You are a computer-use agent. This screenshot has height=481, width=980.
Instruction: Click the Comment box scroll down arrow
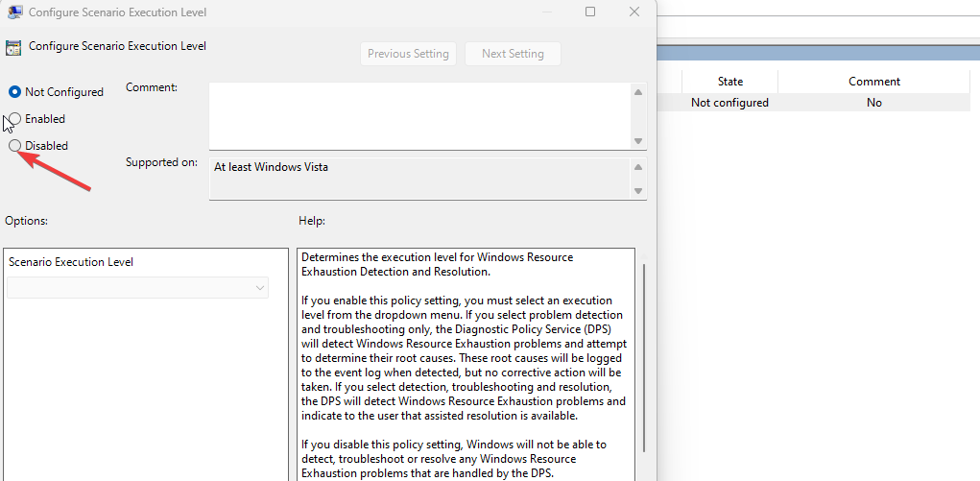click(x=638, y=141)
